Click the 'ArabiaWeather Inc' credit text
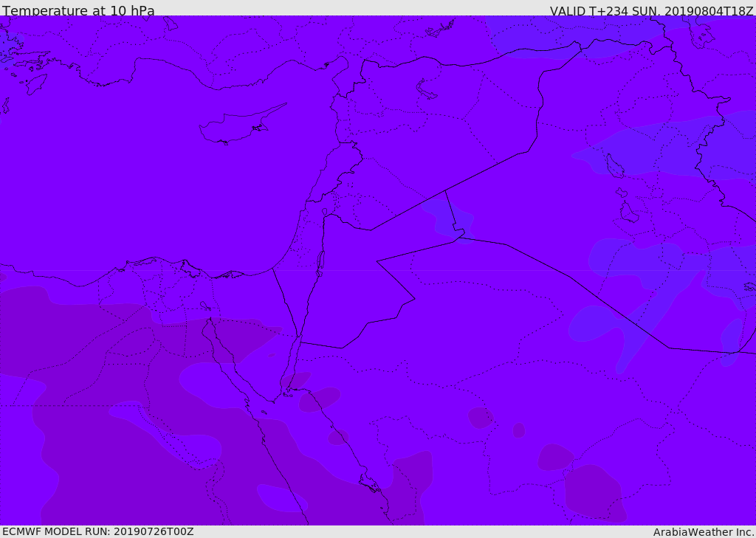 click(x=703, y=532)
